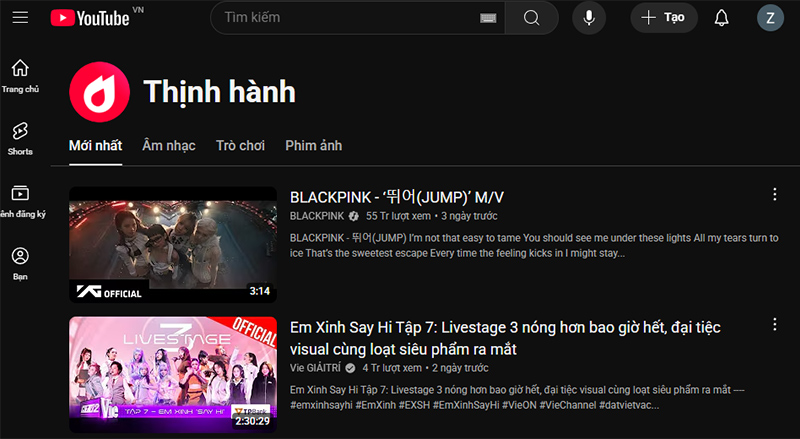The width and height of the screenshot is (800, 439).
Task: Open Shorts from the sidebar
Action: point(20,139)
